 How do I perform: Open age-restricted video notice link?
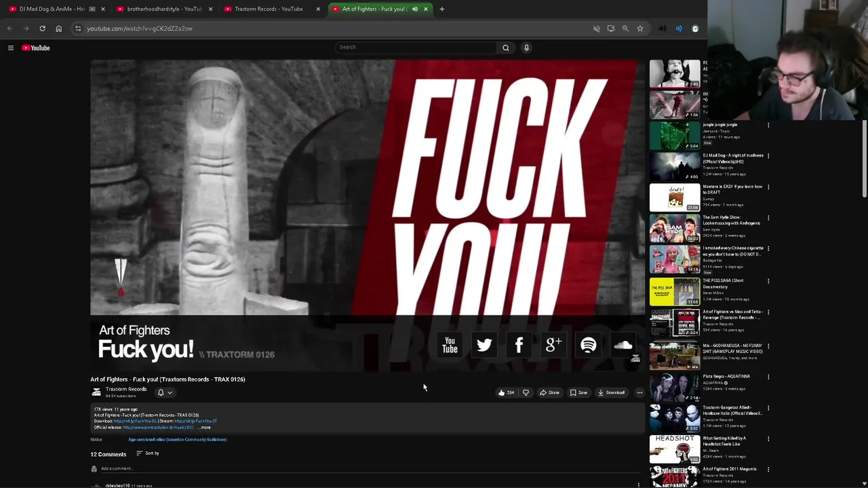point(177,439)
